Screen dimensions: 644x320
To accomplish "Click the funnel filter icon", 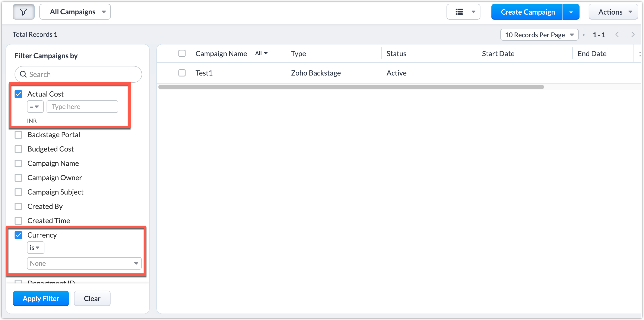I will click(x=23, y=12).
